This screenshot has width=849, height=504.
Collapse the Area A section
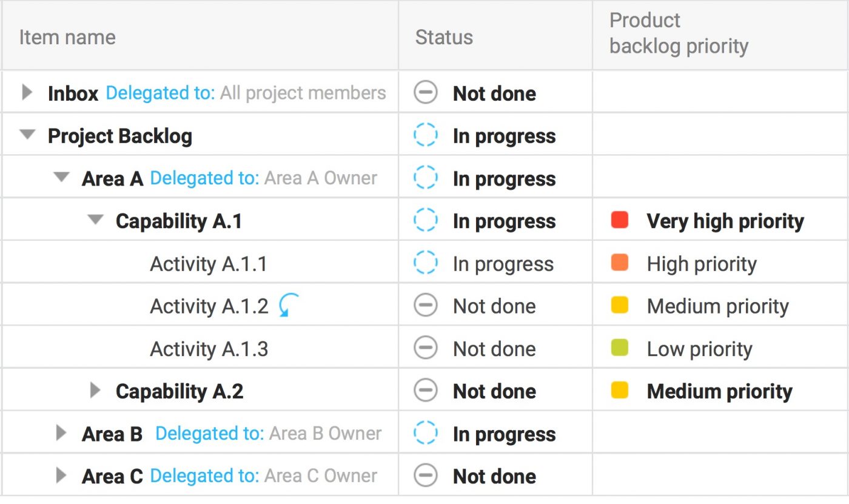coord(61,178)
